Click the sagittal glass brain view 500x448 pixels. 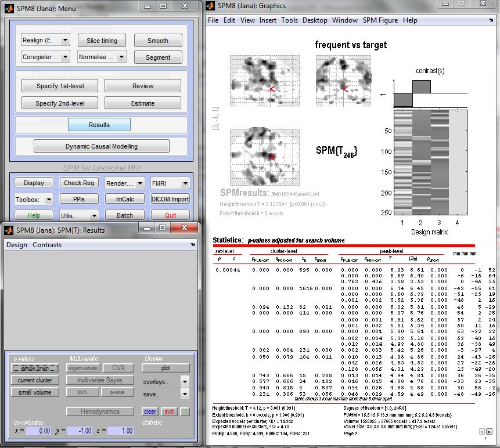coord(265,81)
